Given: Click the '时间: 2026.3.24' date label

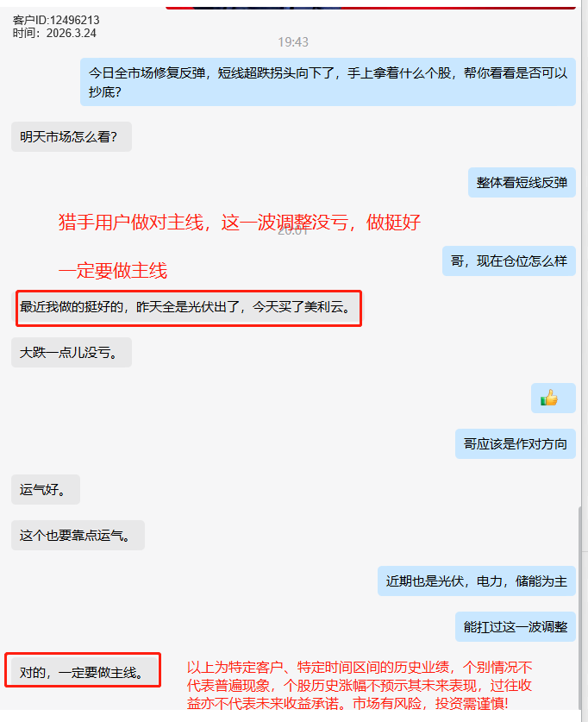Looking at the screenshot, I should tap(54, 33).
